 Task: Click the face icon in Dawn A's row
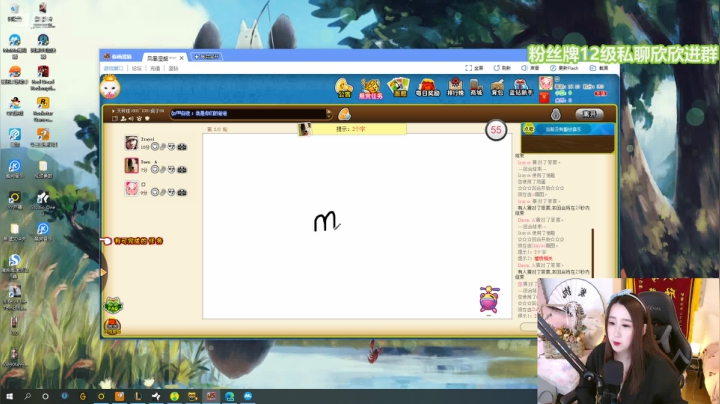pos(171,169)
